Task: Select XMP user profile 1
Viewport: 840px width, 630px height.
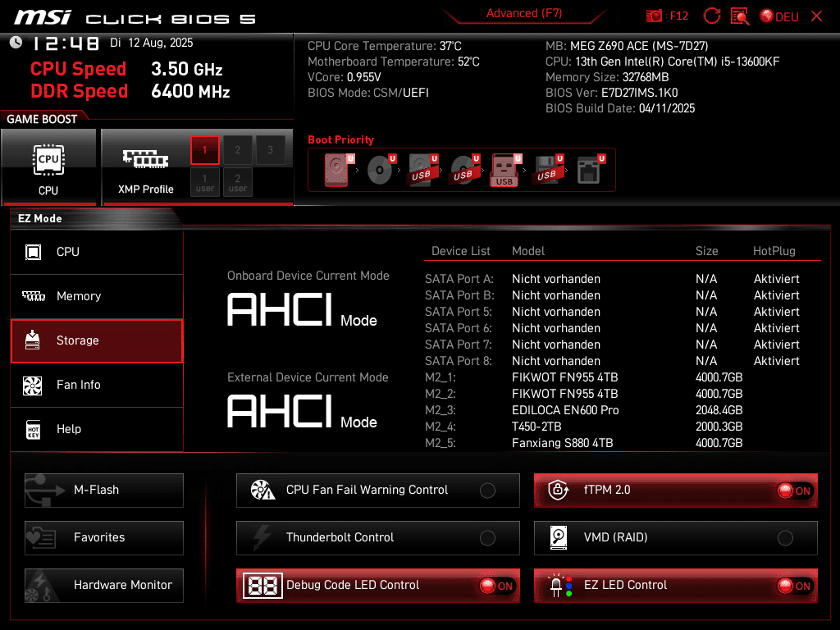Action: [204, 182]
